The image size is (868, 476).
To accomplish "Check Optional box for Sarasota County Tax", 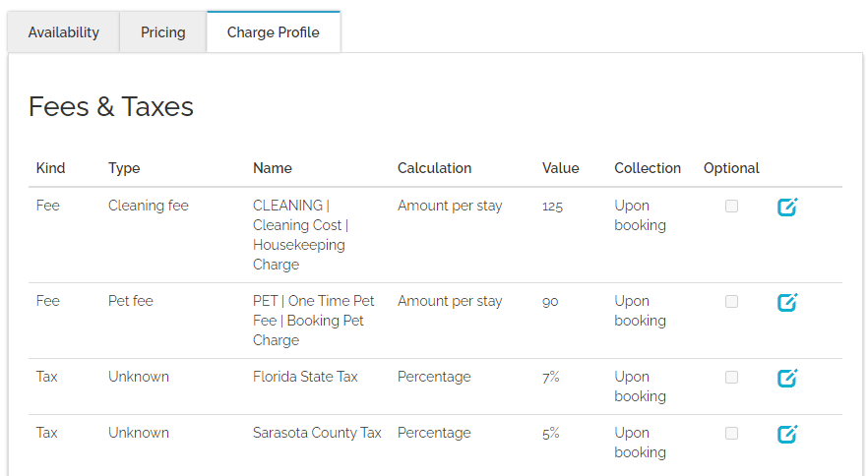I will (731, 434).
